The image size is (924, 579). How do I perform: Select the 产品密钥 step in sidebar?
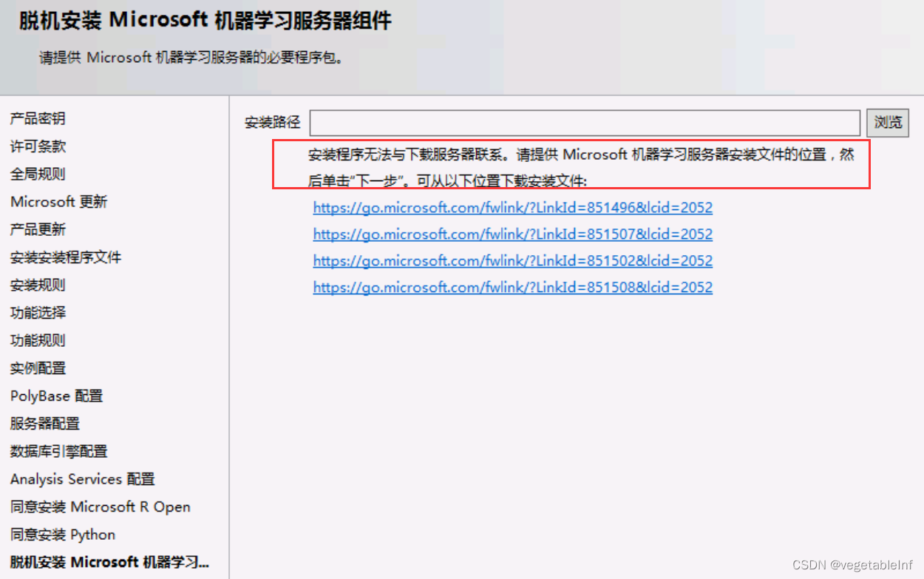click(38, 118)
